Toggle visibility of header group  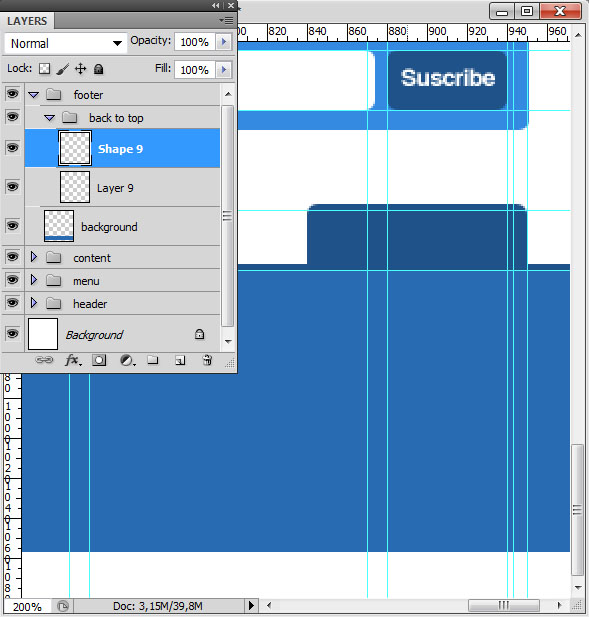pyautogui.click(x=13, y=303)
